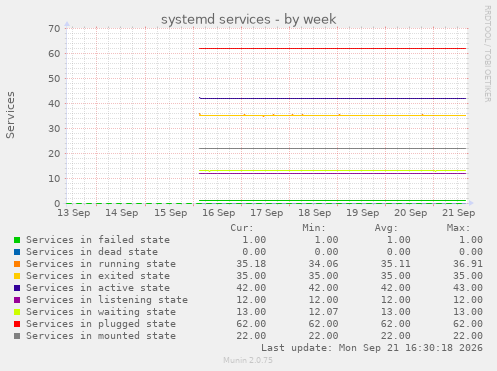This screenshot has height=371, width=497.
Task: Click active state maximum value 43.00
Action: click(x=468, y=288)
